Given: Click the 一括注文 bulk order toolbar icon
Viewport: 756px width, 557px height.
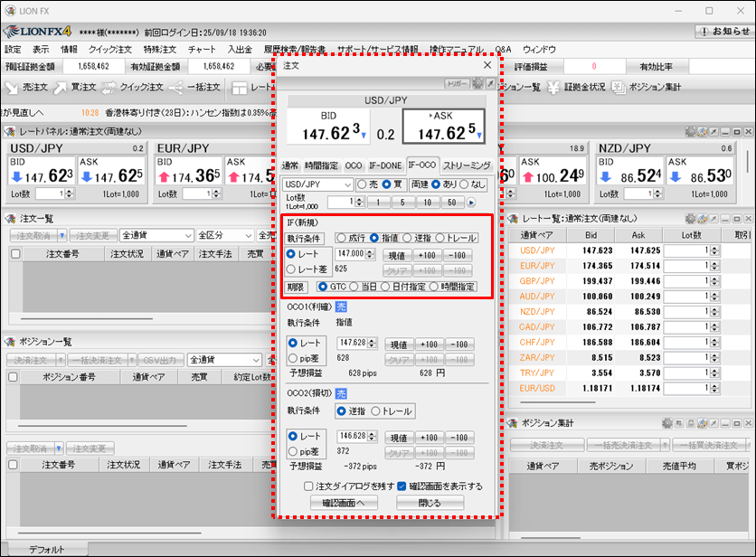Looking at the screenshot, I should click(x=192, y=88).
